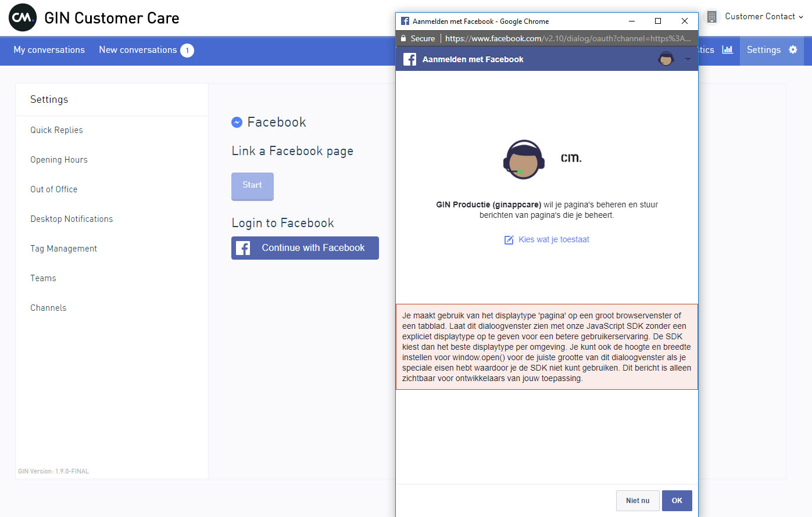
Task: Click the Facebook URL in the address bar
Action: tap(568, 38)
